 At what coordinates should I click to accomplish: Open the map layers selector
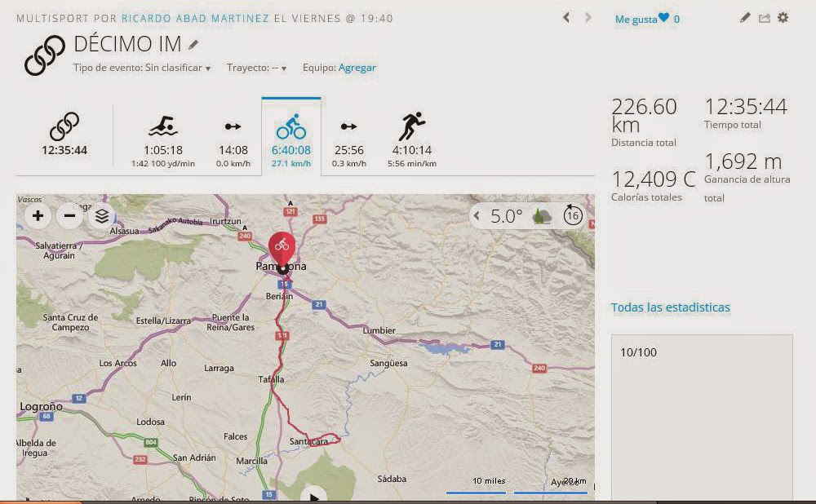coord(101,216)
